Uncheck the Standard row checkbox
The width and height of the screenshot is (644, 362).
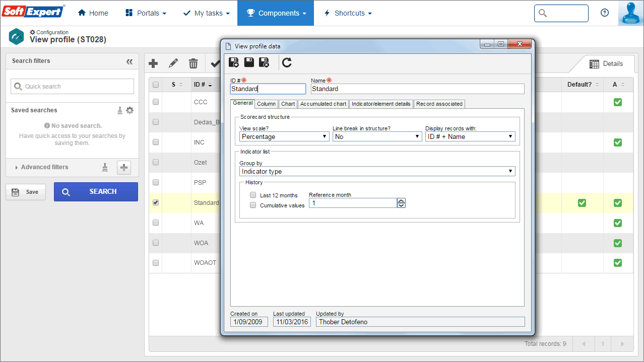[156, 202]
